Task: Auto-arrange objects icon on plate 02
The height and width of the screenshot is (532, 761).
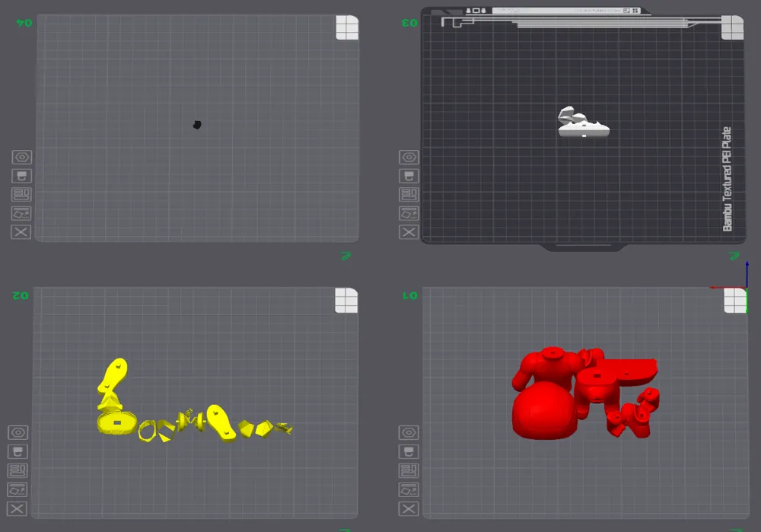Action: click(x=18, y=471)
